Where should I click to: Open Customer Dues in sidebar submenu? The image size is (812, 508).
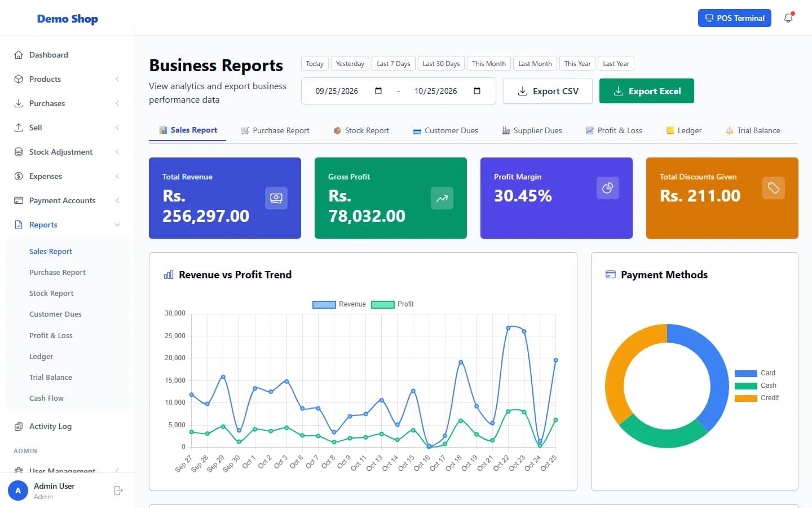[55, 314]
